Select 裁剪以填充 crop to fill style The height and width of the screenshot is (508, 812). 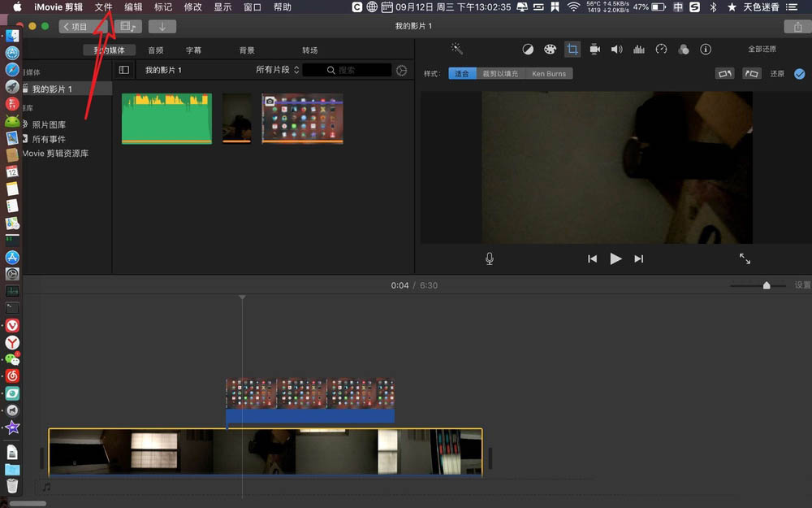pyautogui.click(x=500, y=74)
